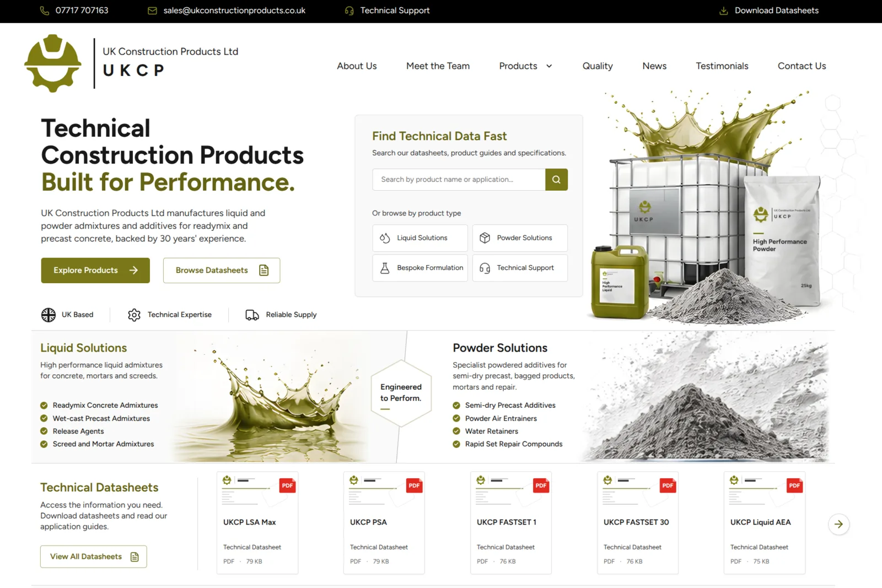
Task: Click the Browse Datasheets button
Action: [222, 271]
